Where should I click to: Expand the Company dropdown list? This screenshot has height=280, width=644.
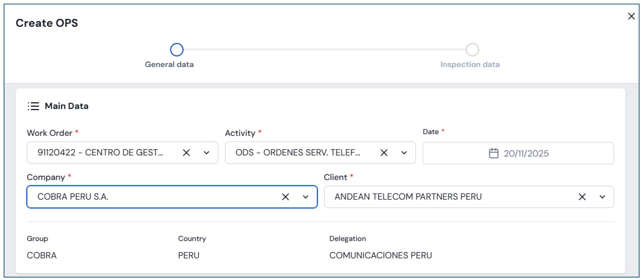[x=306, y=197]
